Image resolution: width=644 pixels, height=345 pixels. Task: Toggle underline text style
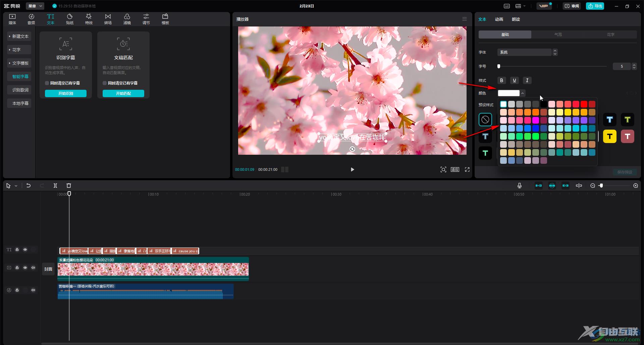514,80
